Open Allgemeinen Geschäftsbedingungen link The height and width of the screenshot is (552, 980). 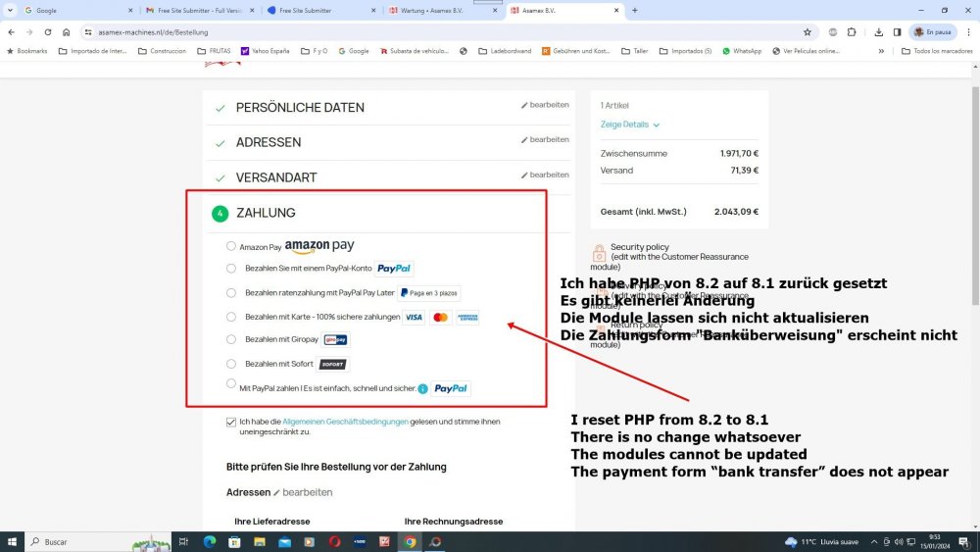point(345,422)
